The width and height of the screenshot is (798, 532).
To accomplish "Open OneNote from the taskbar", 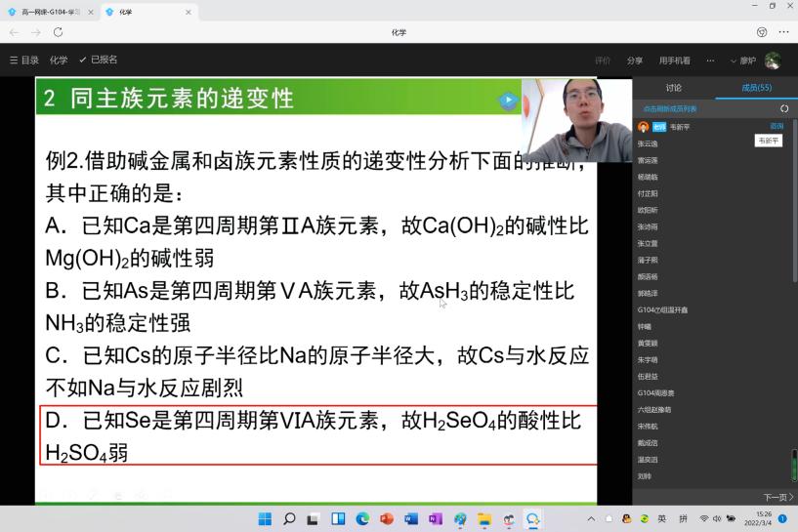I will point(436,518).
